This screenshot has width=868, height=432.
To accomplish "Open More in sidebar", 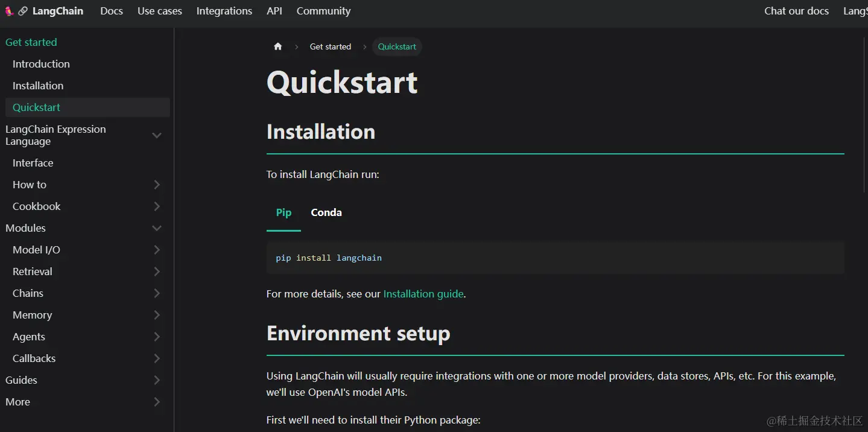I will tap(17, 402).
